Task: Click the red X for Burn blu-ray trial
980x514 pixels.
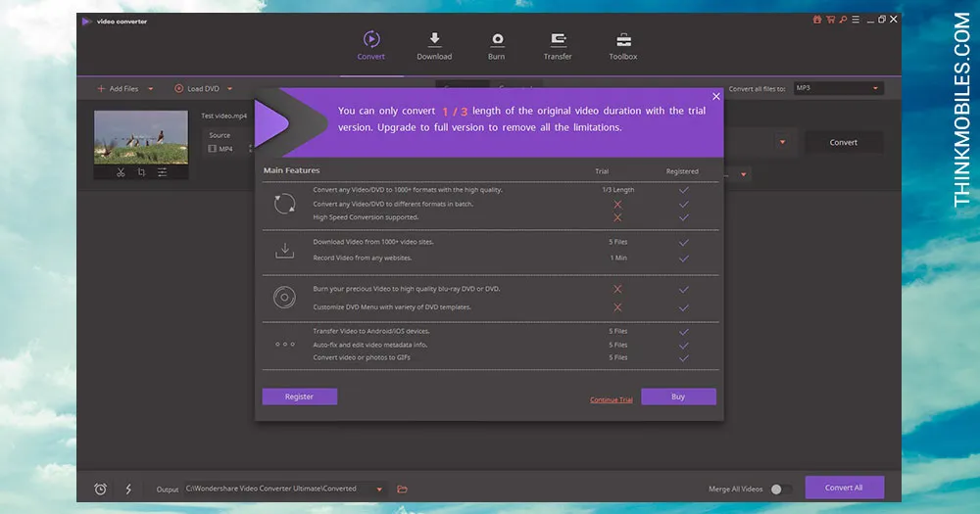Action: pyautogui.click(x=617, y=289)
